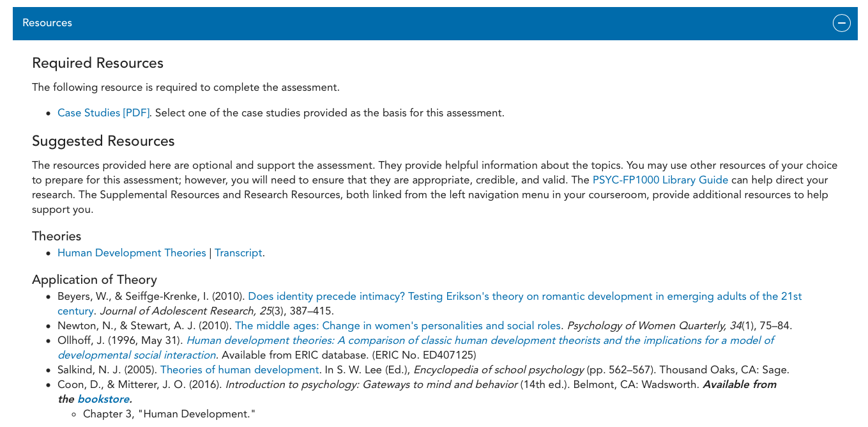The height and width of the screenshot is (427, 868).
Task: Click the 'Application of Theory' subheading
Action: click(x=95, y=280)
